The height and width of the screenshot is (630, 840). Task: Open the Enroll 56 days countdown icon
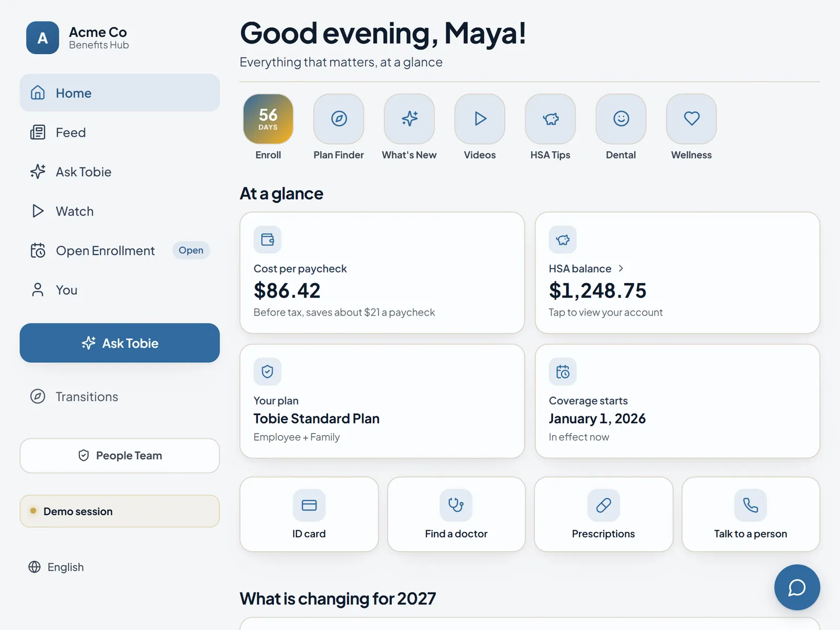click(x=268, y=119)
